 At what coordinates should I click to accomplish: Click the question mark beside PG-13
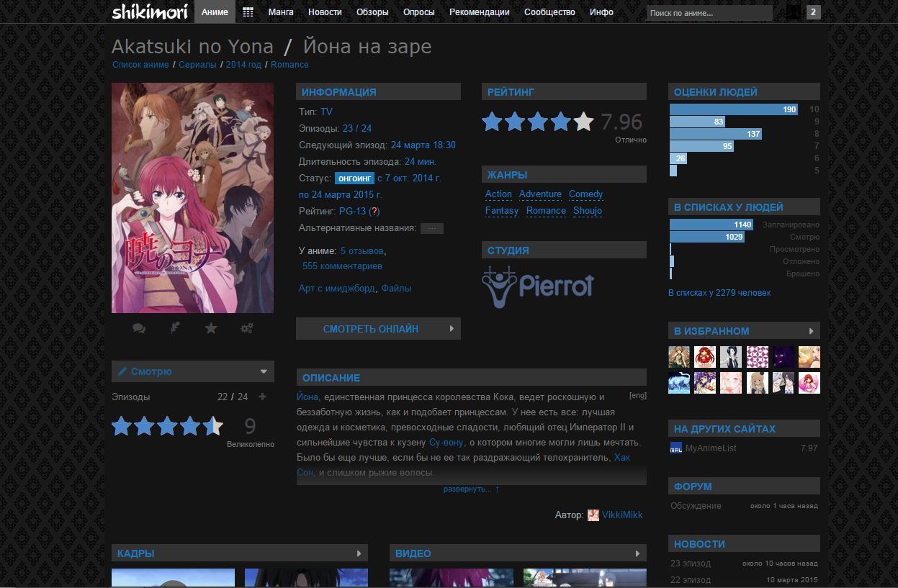click(x=374, y=212)
